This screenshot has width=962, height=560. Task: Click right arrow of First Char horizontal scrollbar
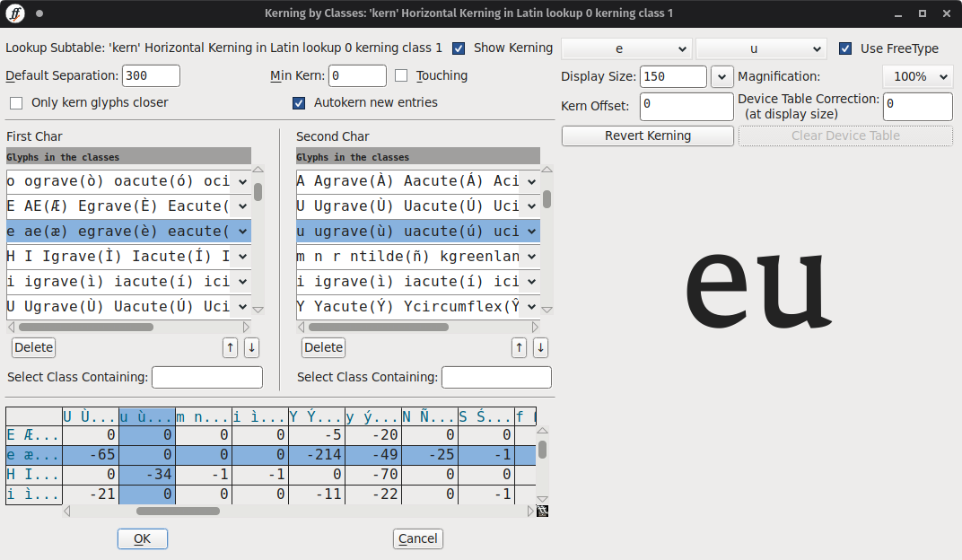[x=247, y=327]
